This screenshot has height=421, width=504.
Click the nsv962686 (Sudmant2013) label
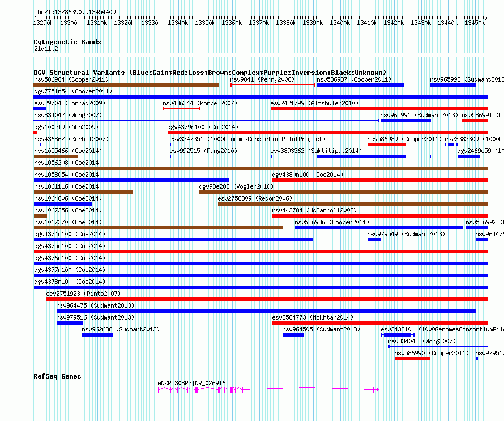tap(121, 329)
